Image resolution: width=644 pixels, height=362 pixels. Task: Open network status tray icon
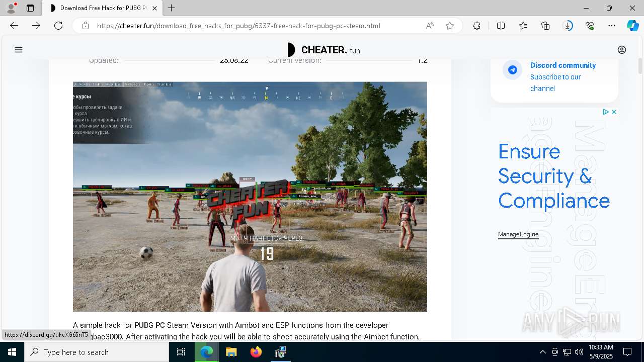(x=567, y=352)
